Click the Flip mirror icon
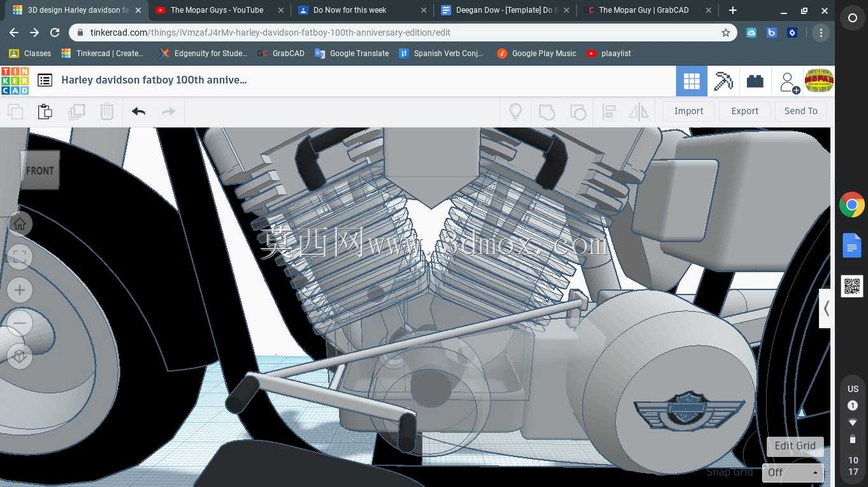The height and width of the screenshot is (487, 868). 639,112
